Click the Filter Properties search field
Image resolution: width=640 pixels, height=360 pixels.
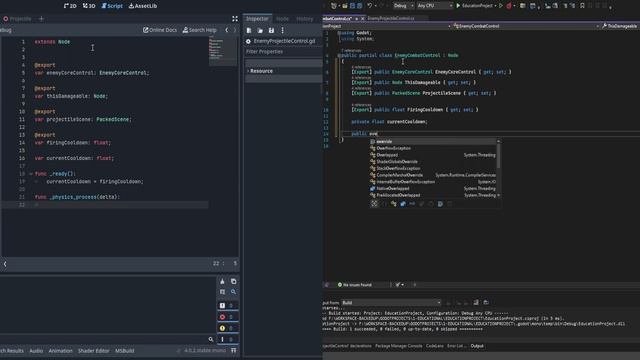(283, 52)
